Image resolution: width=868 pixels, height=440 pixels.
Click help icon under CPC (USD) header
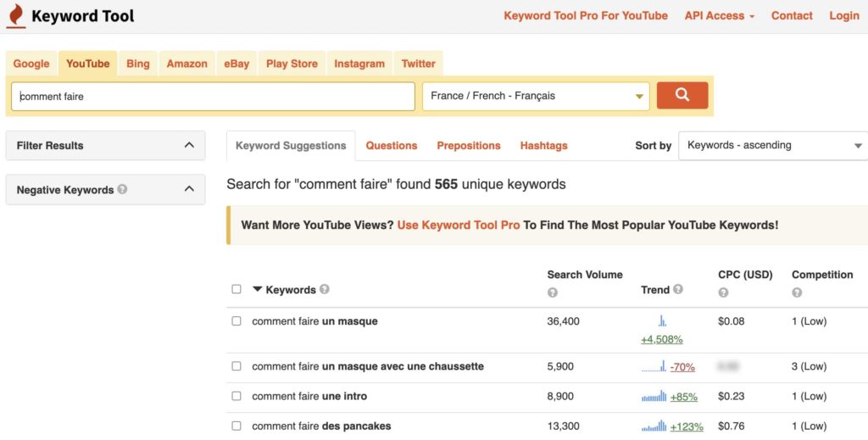(x=723, y=292)
